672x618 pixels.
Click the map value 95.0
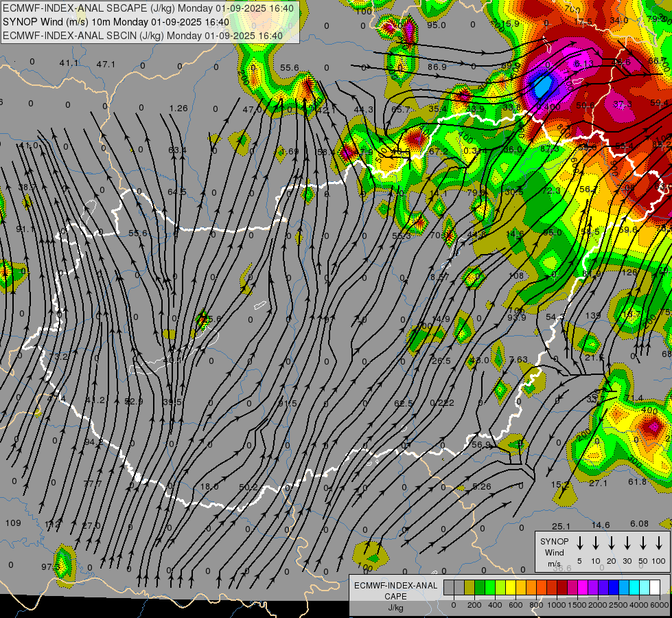tap(437, 25)
